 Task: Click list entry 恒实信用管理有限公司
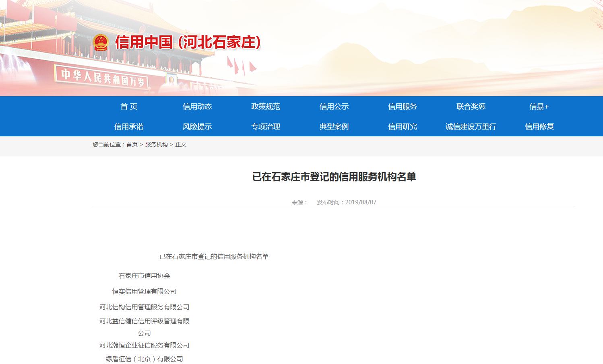(x=145, y=291)
